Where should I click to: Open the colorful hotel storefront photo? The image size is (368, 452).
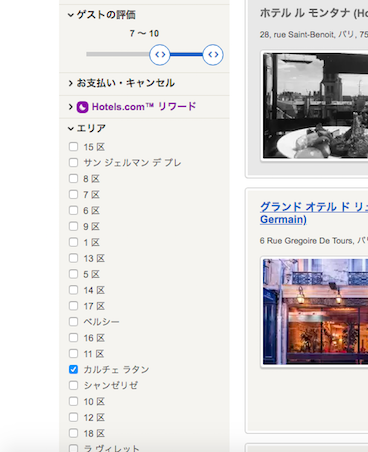pyautogui.click(x=315, y=312)
